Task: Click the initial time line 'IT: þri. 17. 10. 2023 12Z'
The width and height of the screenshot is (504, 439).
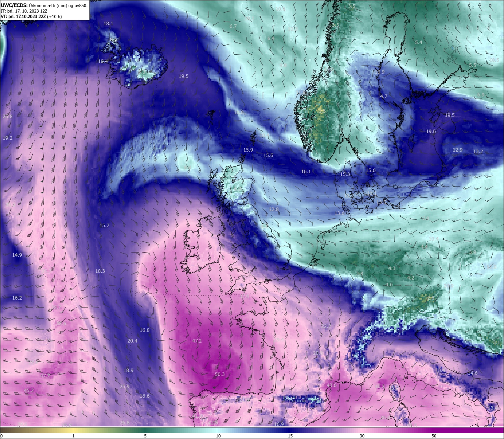Action: 24,11
